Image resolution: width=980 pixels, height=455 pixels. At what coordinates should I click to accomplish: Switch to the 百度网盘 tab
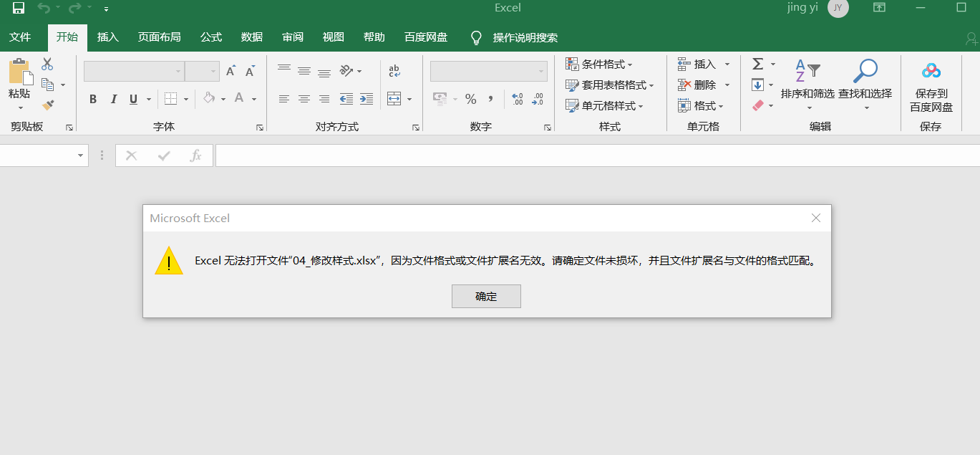click(x=426, y=37)
